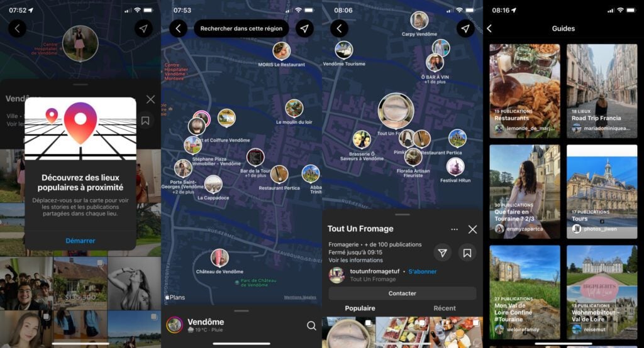Close the Vendôme panel with the X

pyautogui.click(x=151, y=99)
